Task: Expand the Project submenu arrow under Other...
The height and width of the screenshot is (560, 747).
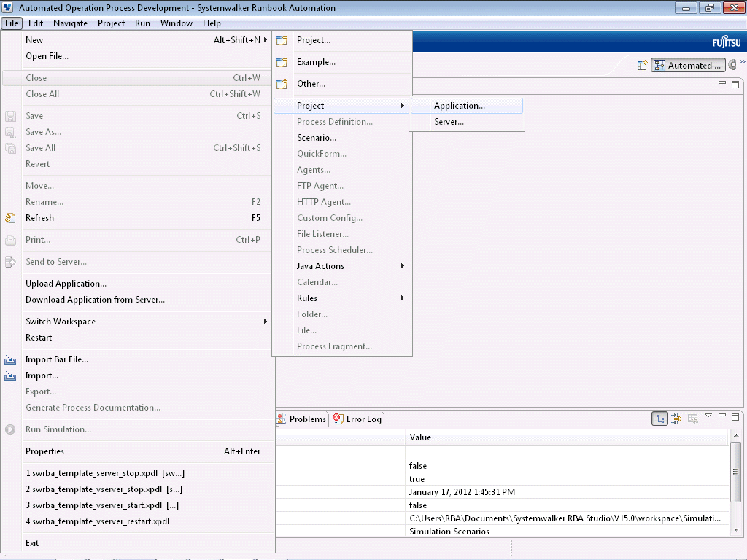Action: tap(403, 106)
